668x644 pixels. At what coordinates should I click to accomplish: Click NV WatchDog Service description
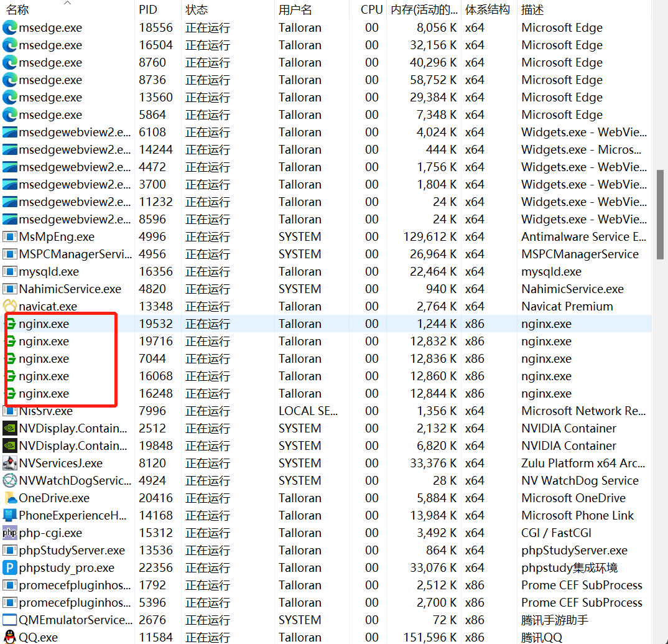click(x=580, y=481)
